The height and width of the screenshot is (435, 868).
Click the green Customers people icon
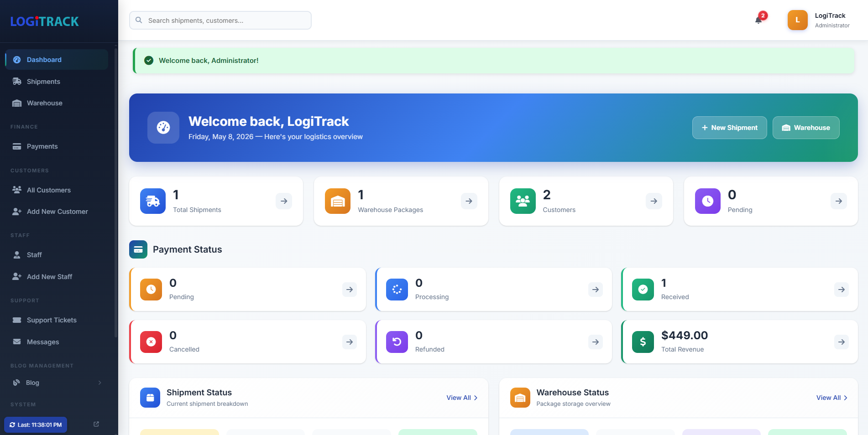(x=523, y=201)
